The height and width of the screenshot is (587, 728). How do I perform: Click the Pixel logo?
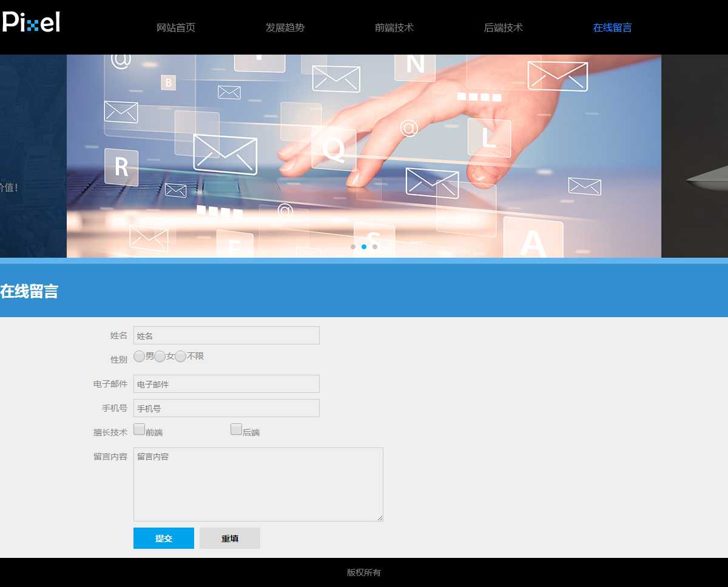click(x=31, y=22)
